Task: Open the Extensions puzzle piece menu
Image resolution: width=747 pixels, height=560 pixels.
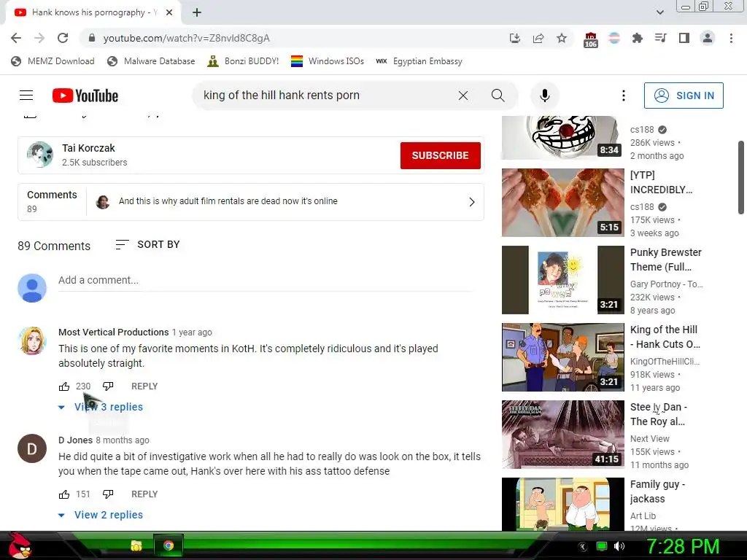Action: click(x=637, y=38)
